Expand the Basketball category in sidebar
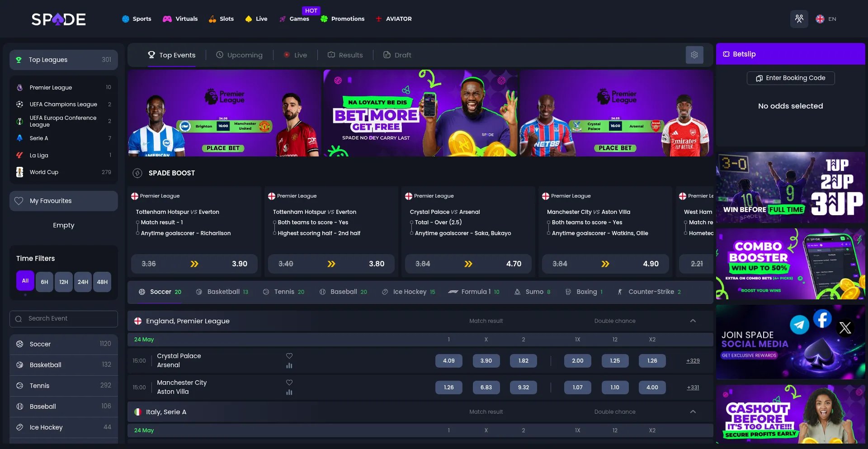 64,365
